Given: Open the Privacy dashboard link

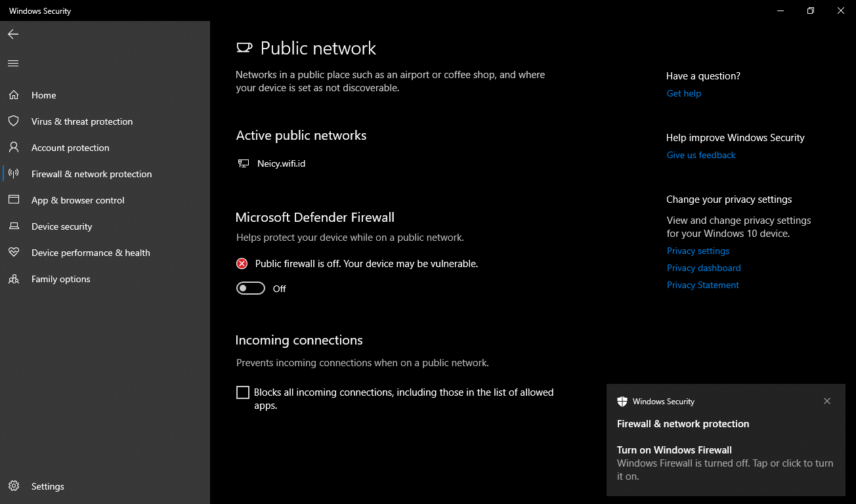Looking at the screenshot, I should click(704, 268).
